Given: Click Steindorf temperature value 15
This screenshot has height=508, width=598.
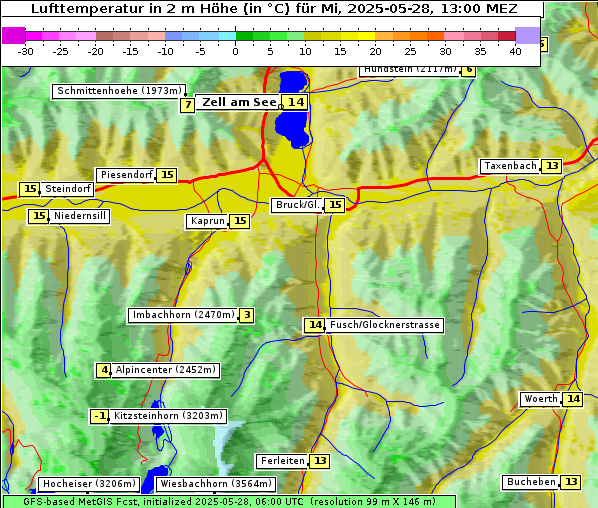Looking at the screenshot, I should coord(30,189).
